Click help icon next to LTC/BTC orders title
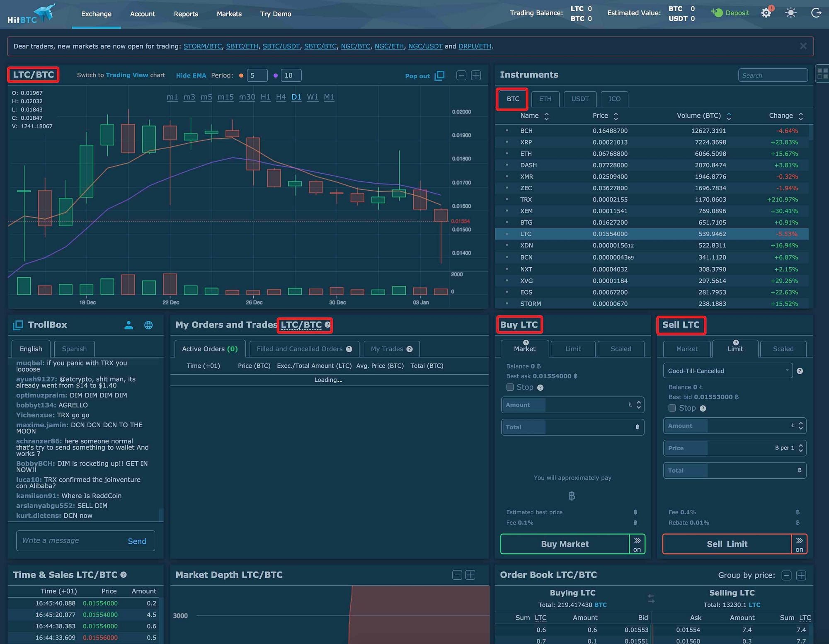Image resolution: width=829 pixels, height=644 pixels. 327,325
